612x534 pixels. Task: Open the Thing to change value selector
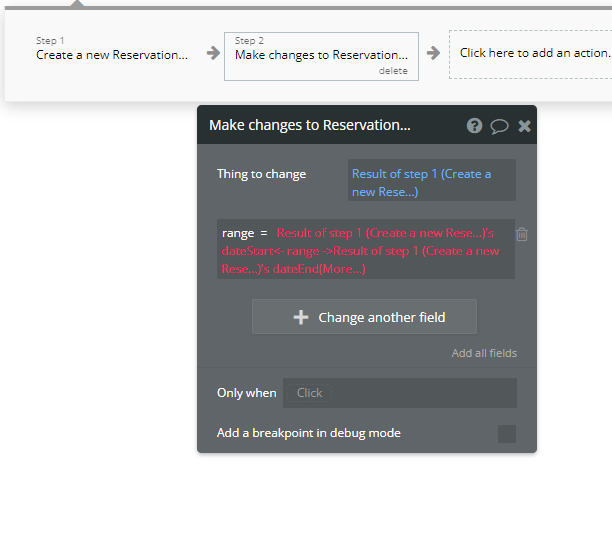(x=431, y=182)
